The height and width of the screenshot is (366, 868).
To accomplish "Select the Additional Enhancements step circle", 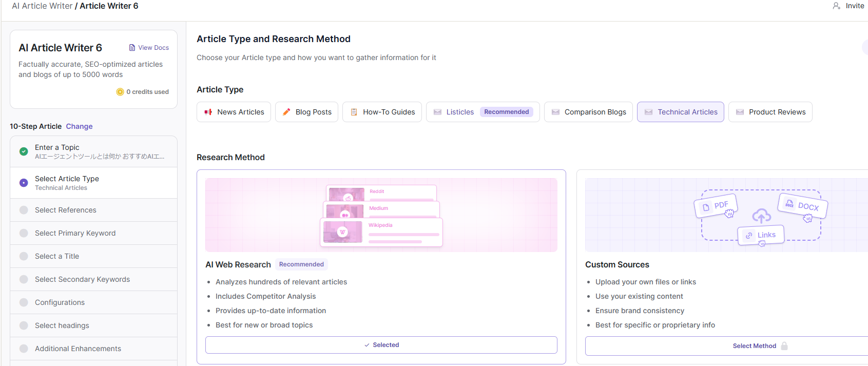I will click(24, 349).
